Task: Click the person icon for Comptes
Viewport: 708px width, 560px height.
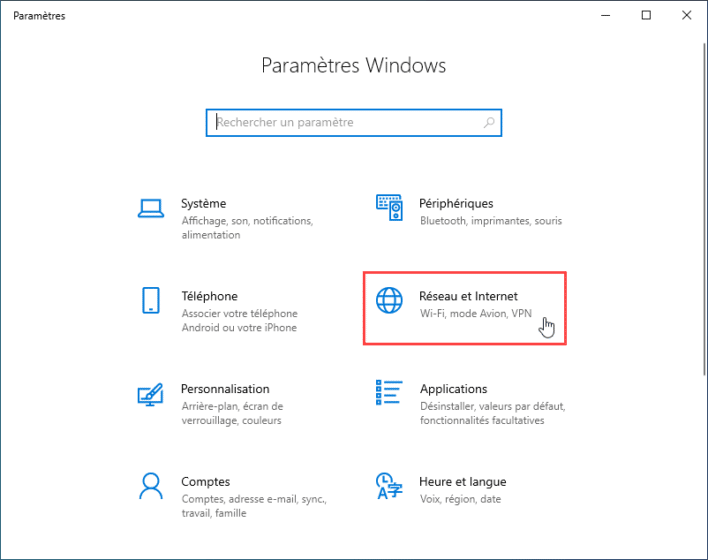Action: click(x=151, y=487)
